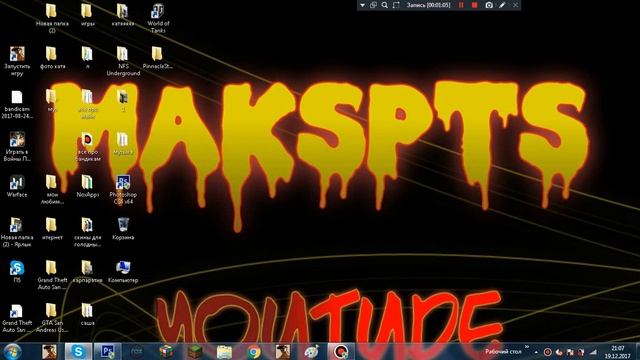Select the саша folder
The width and height of the screenshot is (640, 360).
87,314
